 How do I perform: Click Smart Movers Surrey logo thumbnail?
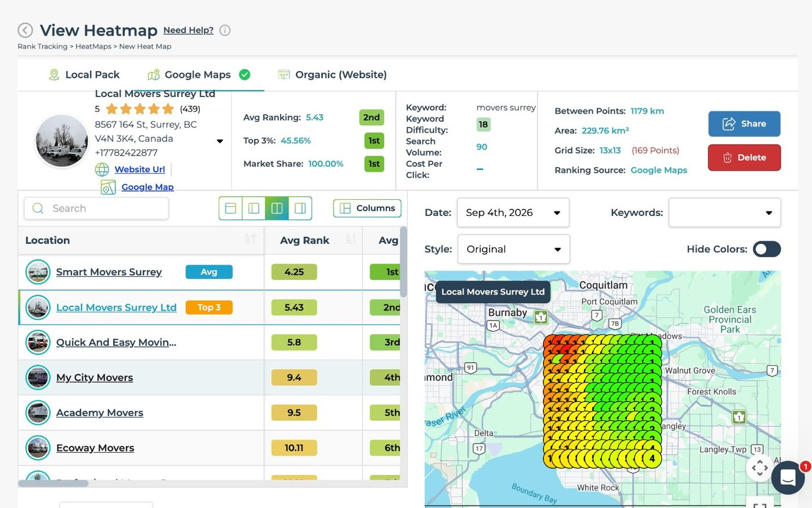pyautogui.click(x=38, y=272)
